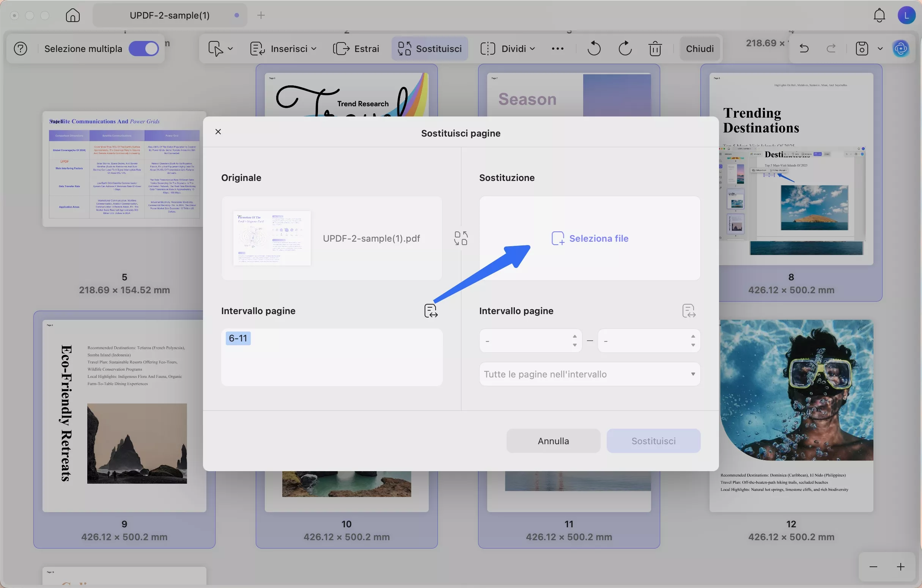Screen dimensions: 922x588
Task: Click the 6-11 page range field
Action: [332, 357]
